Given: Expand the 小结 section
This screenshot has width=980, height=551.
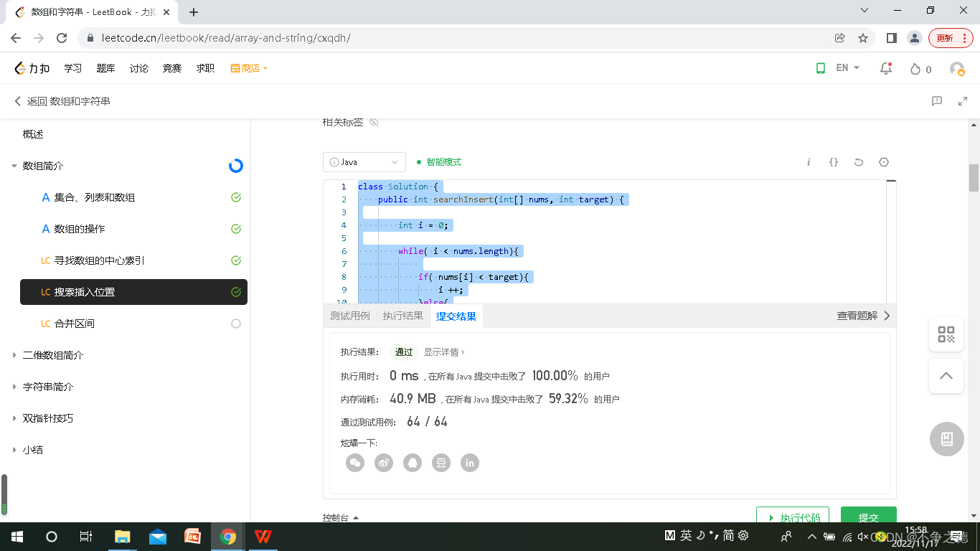Looking at the screenshot, I should 14,450.
